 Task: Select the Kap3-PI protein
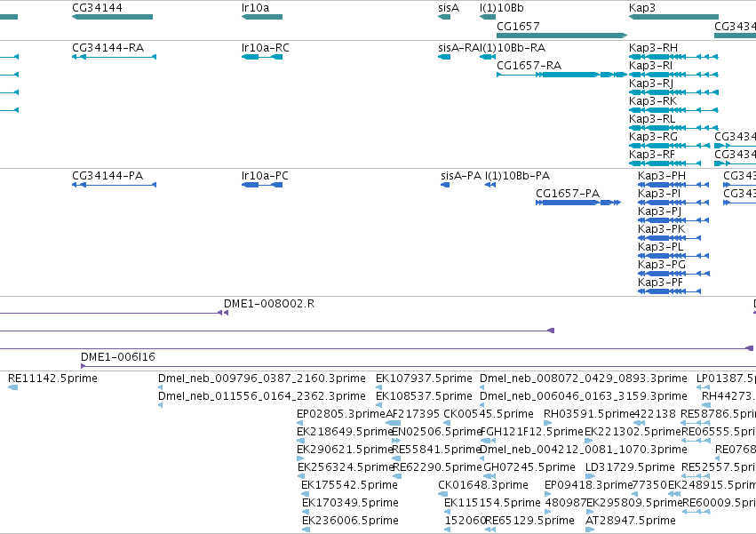[x=673, y=203]
